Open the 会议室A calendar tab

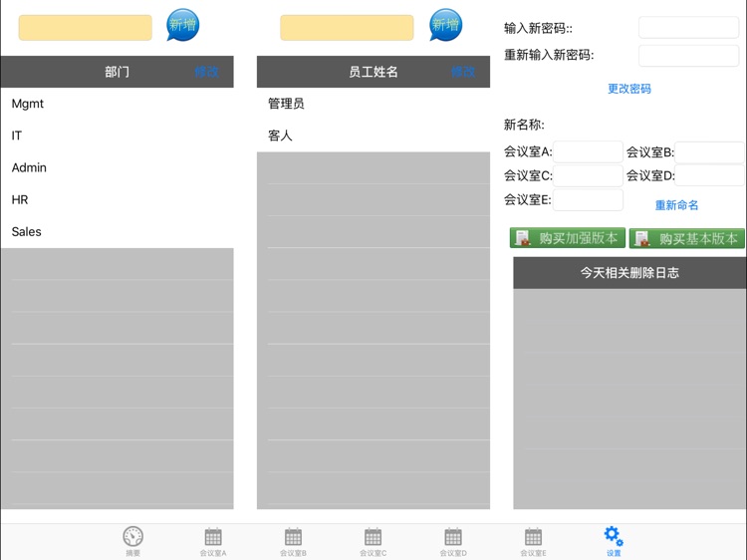coord(213,542)
